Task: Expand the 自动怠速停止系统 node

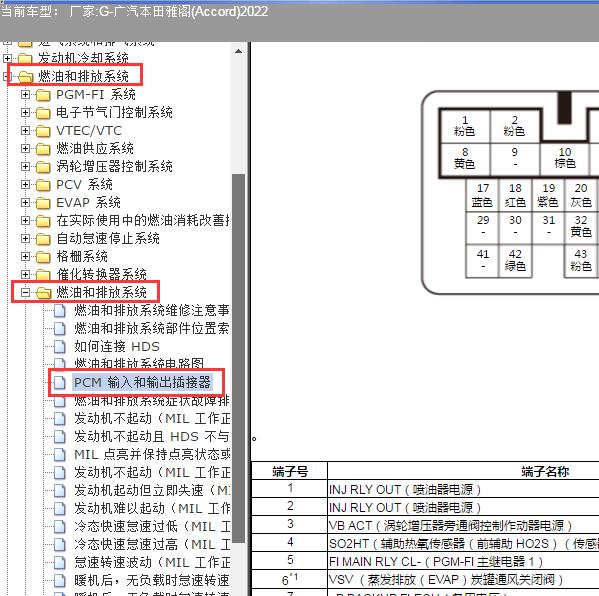Action: 25,239
